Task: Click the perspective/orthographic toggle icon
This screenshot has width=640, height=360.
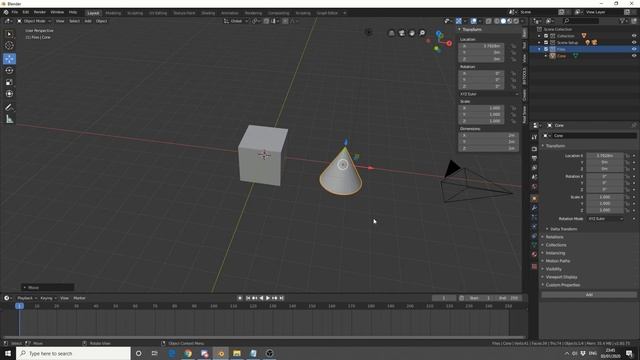Action: point(391,33)
